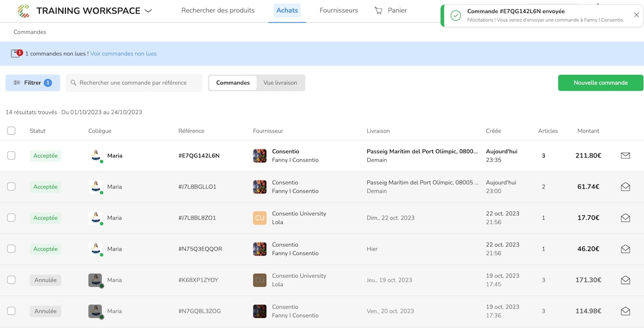Click envelope icon for the 17.70€ order
This screenshot has width=644, height=328.
(625, 218)
